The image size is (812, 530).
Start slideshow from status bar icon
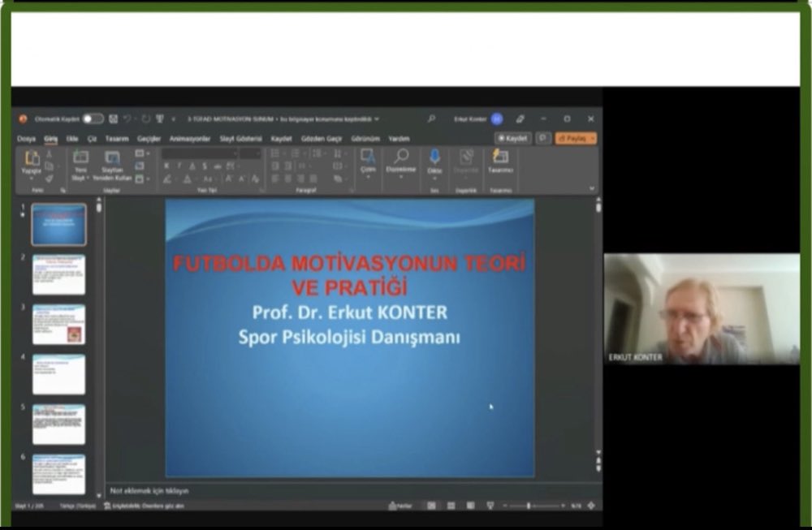pos(490,506)
